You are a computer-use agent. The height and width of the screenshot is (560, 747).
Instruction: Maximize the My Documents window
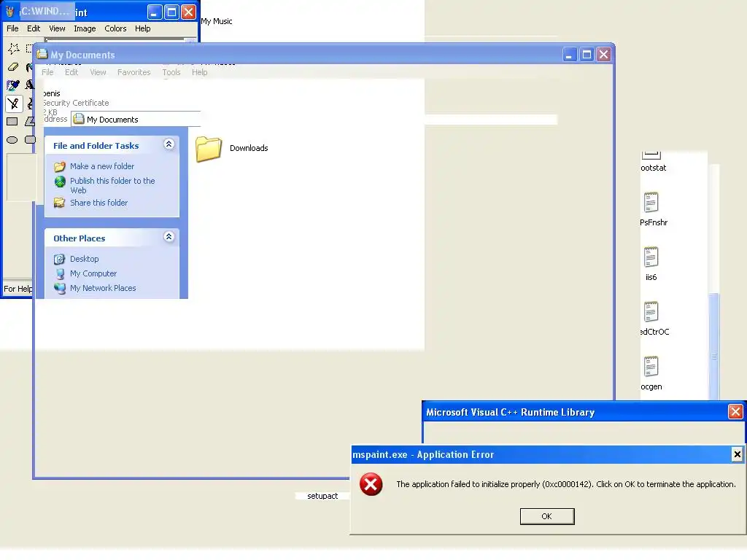(x=587, y=55)
